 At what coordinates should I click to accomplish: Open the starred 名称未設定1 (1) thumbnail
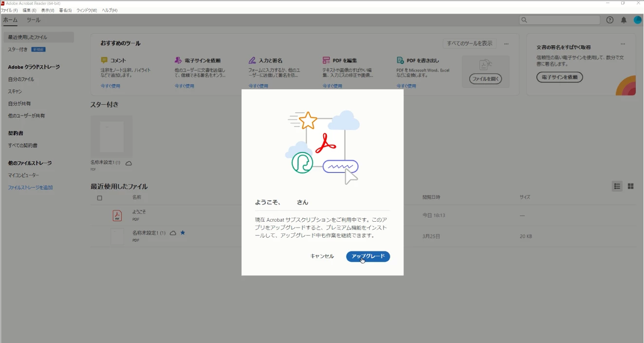coord(111,137)
